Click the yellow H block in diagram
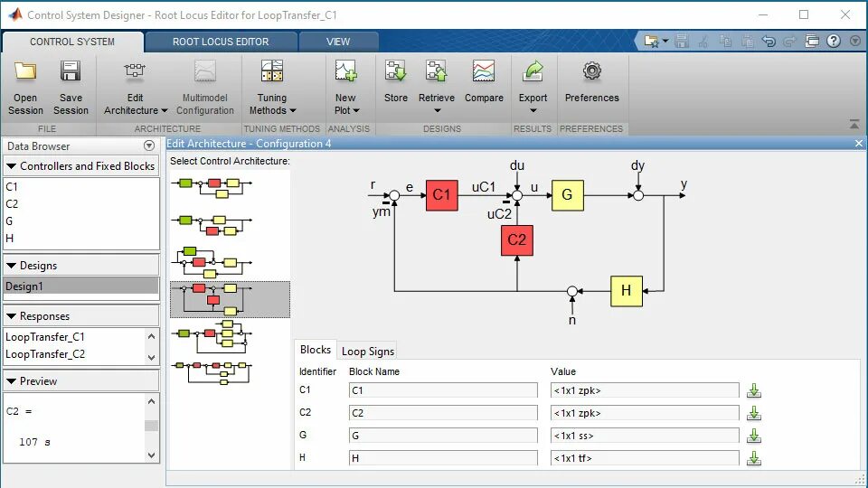Viewport: 868px width, 488px height. (x=626, y=290)
